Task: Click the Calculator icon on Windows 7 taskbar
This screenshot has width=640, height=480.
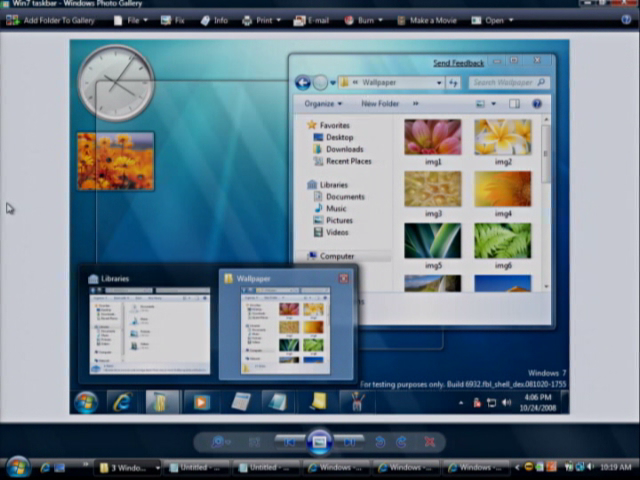Action: click(240, 402)
